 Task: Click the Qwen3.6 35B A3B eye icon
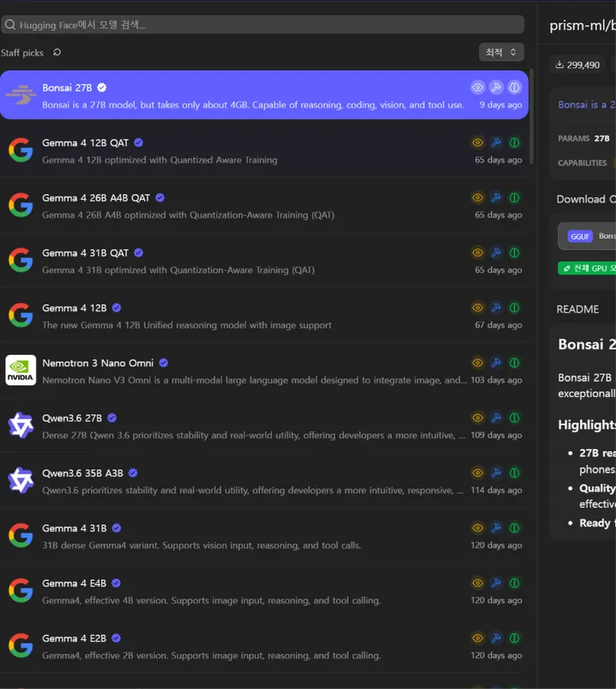pyautogui.click(x=478, y=473)
